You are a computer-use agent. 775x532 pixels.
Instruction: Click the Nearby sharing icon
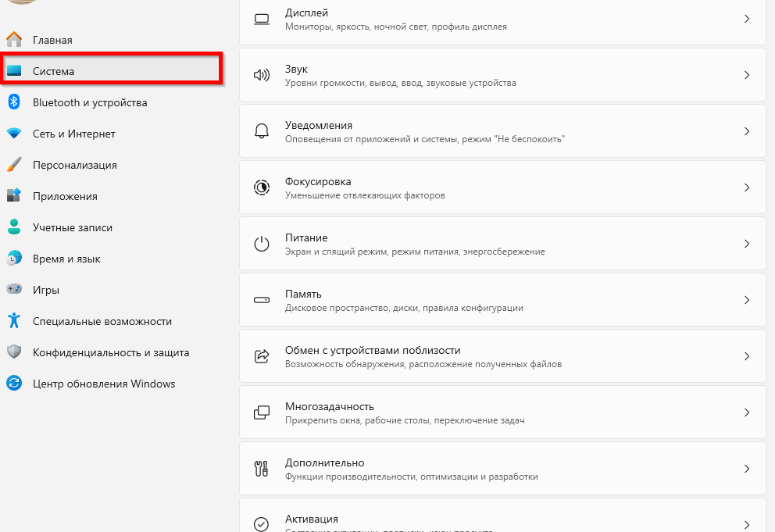[262, 356]
